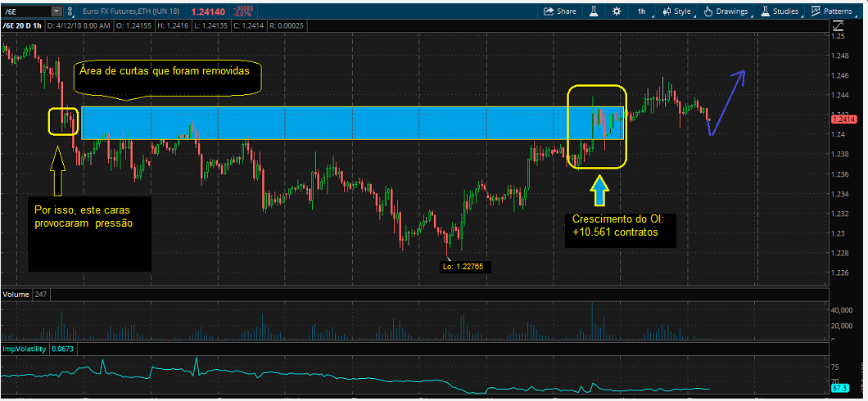Click the 67.3 implied volatility axis tag
The width and height of the screenshot is (868, 401).
841,388
